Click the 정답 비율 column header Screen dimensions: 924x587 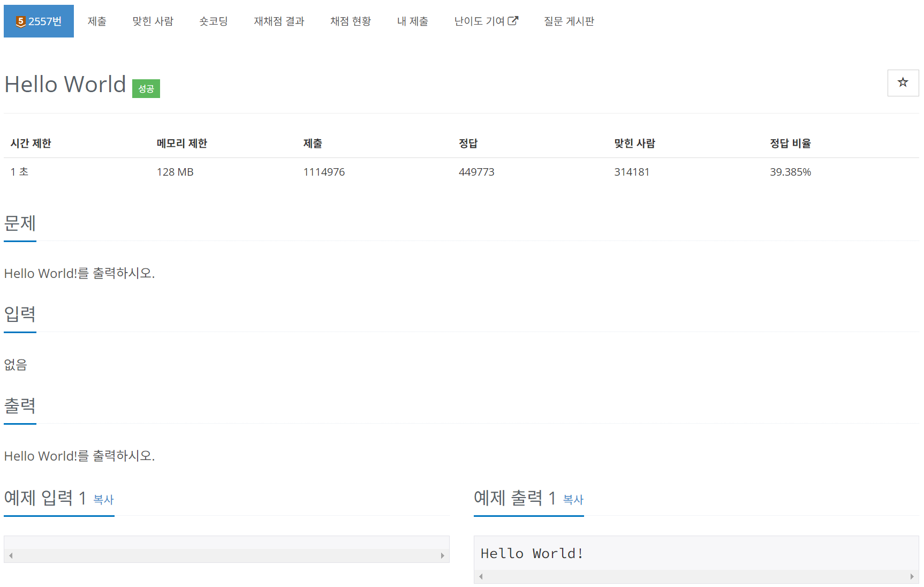[x=790, y=144]
